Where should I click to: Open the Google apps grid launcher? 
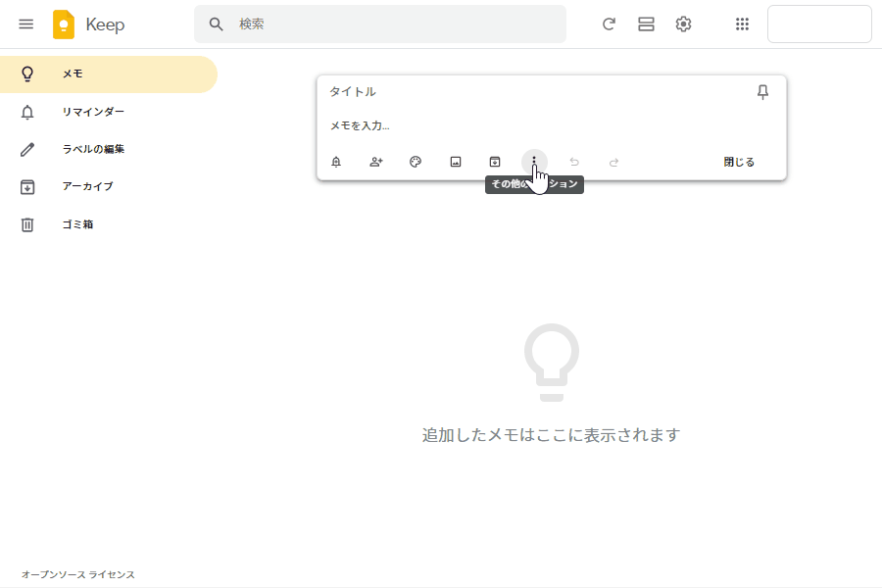coord(742,24)
